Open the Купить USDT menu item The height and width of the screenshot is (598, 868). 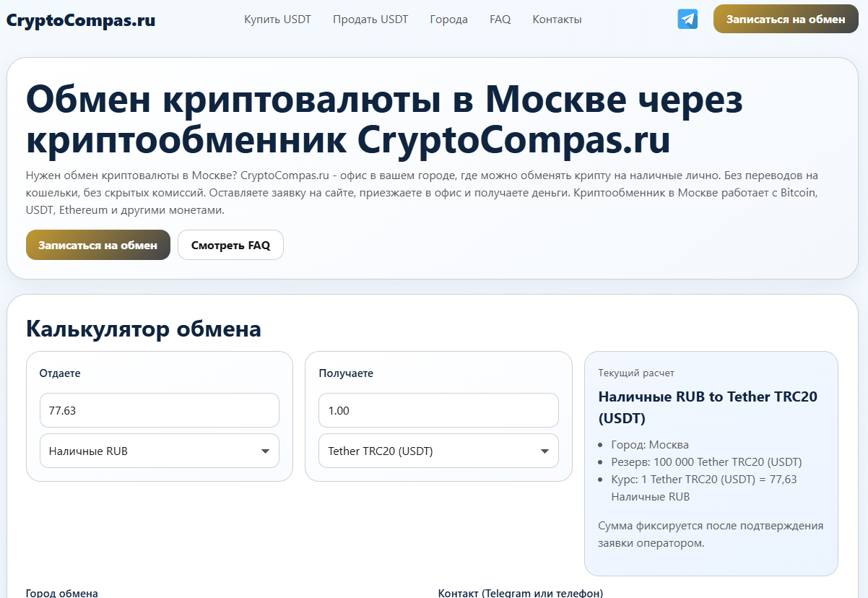(x=278, y=19)
